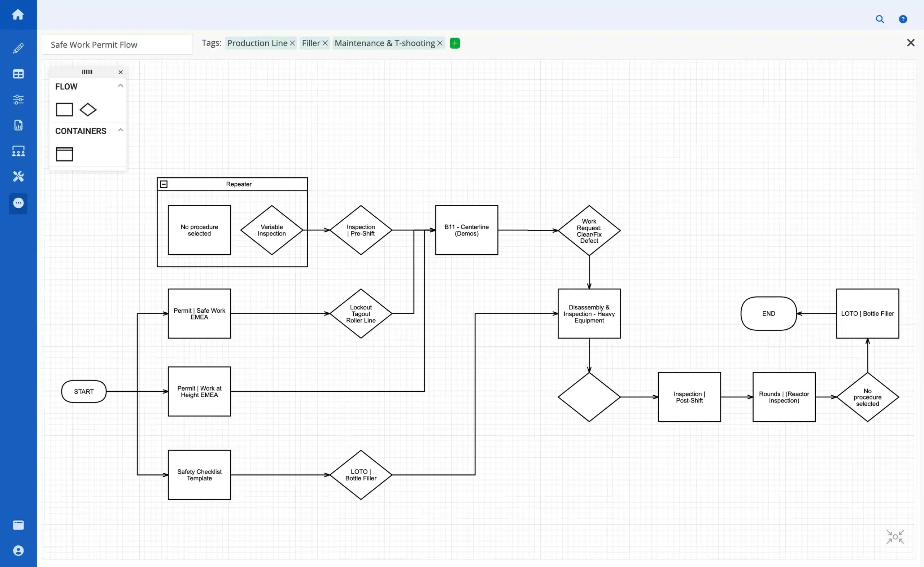This screenshot has width=924, height=567.
Task: Open the pencil edit sidebar icon
Action: pyautogui.click(x=18, y=48)
